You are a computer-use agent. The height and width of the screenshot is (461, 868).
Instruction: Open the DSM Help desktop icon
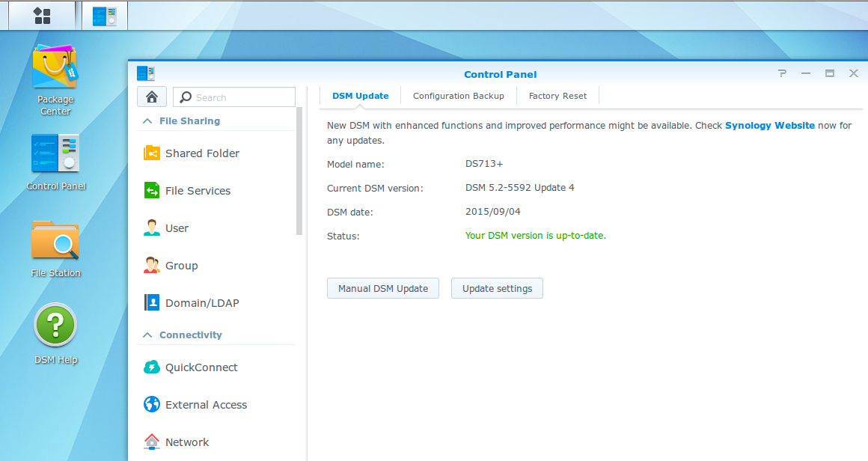click(55, 334)
